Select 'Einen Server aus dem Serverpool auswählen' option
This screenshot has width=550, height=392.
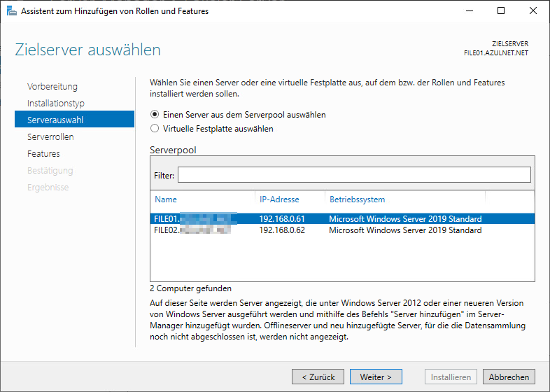point(155,115)
